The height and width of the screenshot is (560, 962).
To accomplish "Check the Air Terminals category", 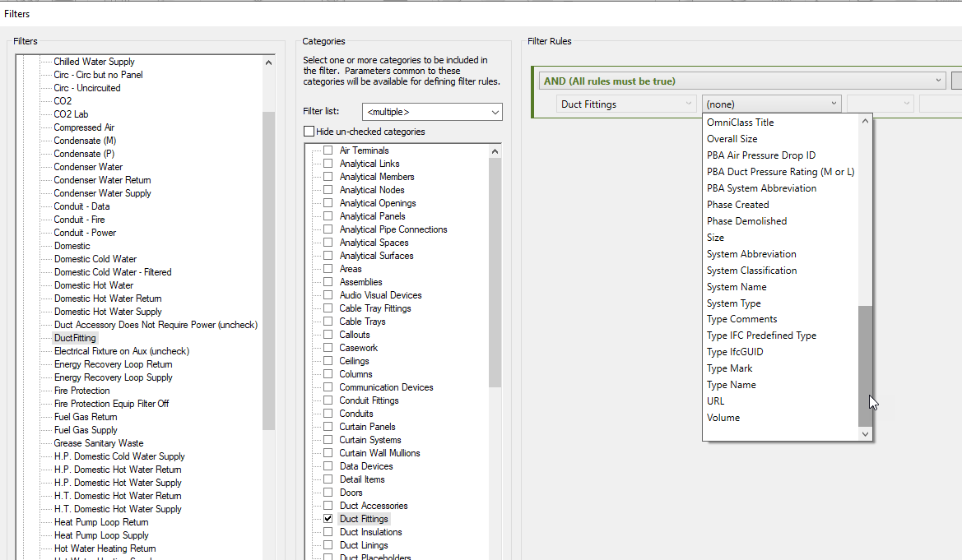I will point(328,150).
